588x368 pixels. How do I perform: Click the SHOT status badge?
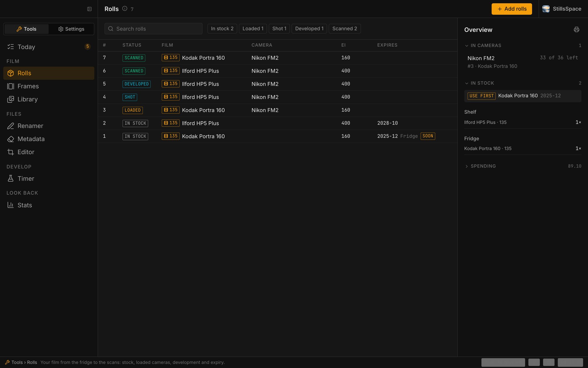point(130,97)
